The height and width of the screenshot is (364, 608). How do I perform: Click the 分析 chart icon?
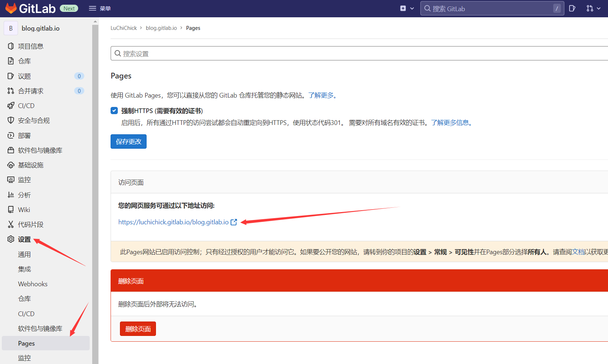point(11,195)
